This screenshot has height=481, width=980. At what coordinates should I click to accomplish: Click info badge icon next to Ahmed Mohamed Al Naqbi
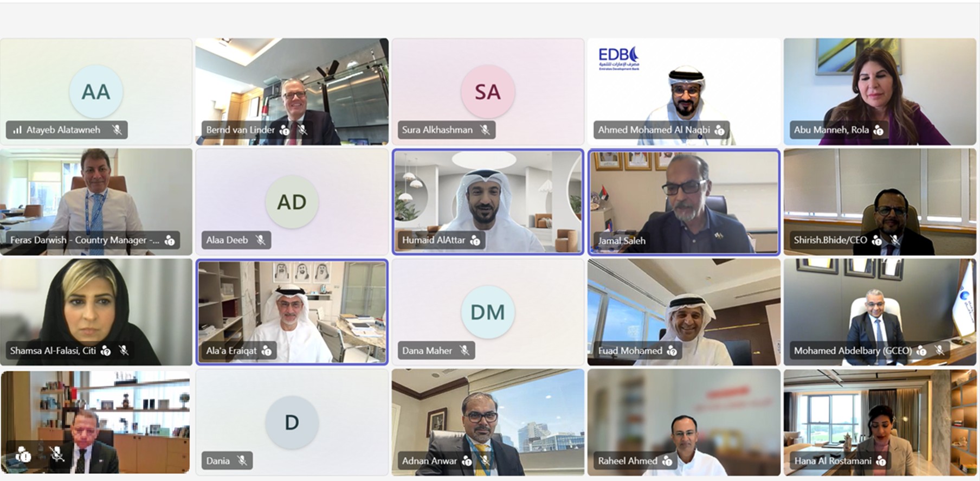(x=719, y=130)
